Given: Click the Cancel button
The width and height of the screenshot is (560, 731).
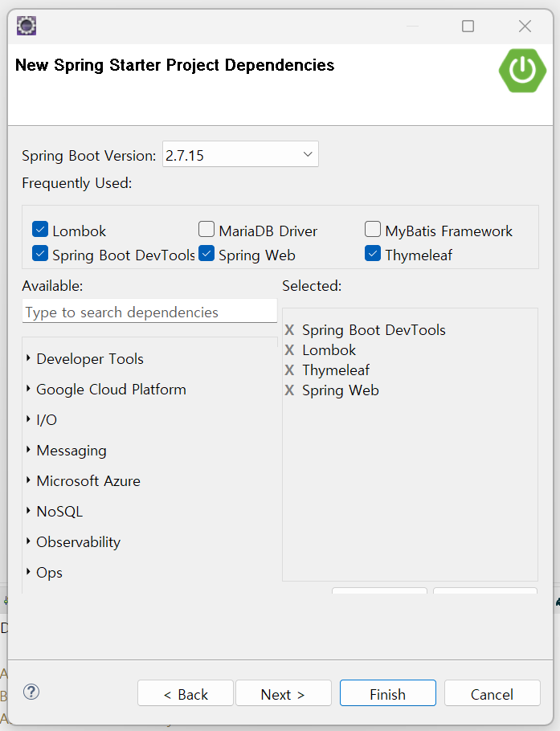Looking at the screenshot, I should [493, 694].
